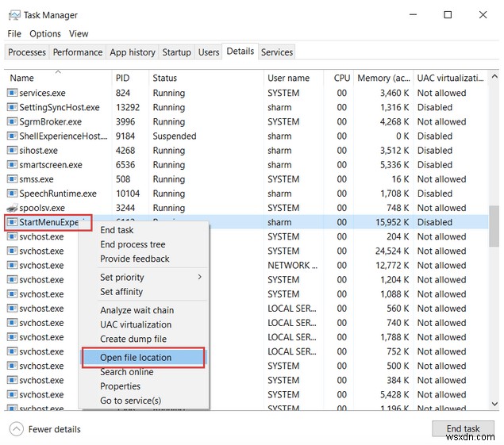
Task: Click the services.exe process icon
Action: (12, 93)
